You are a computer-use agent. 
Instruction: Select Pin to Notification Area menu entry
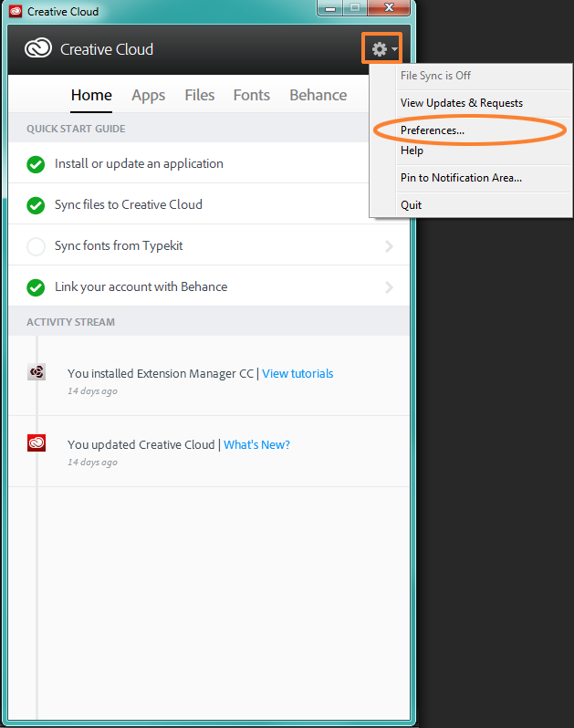click(x=461, y=178)
